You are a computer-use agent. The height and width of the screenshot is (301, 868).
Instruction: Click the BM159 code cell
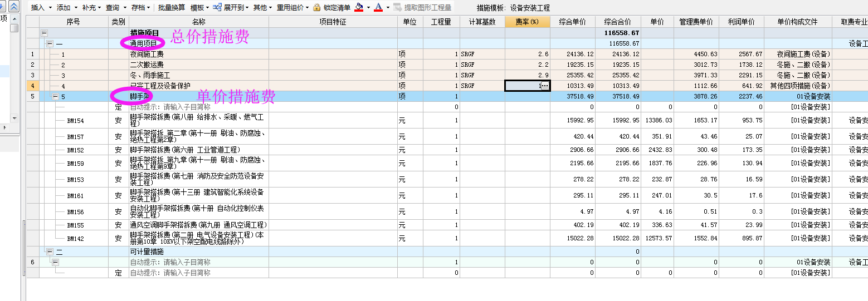(x=75, y=164)
